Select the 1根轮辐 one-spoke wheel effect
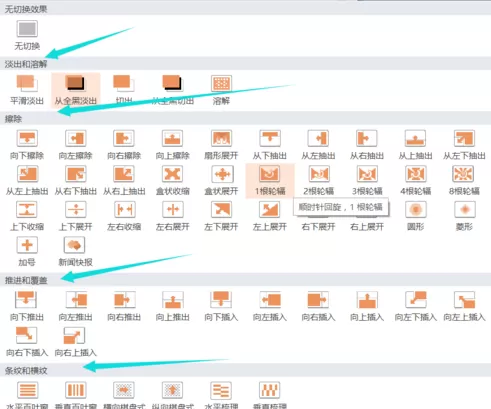This screenshot has height=409, width=491. click(270, 181)
